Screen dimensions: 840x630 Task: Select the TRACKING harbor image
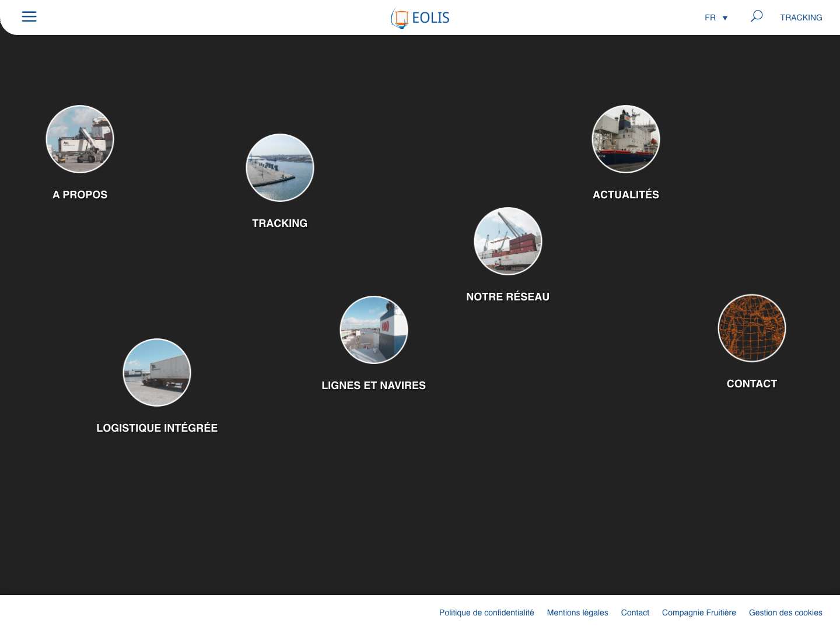pyautogui.click(x=280, y=167)
